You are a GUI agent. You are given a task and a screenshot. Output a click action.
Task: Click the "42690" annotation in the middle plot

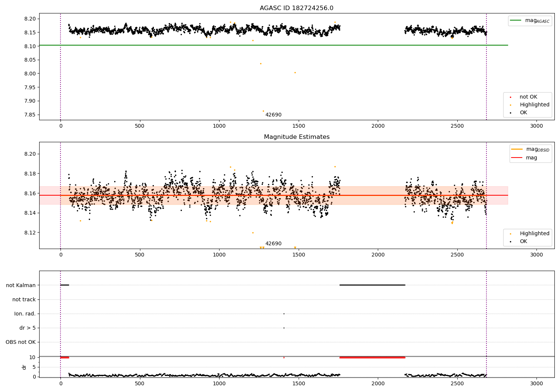click(273, 244)
